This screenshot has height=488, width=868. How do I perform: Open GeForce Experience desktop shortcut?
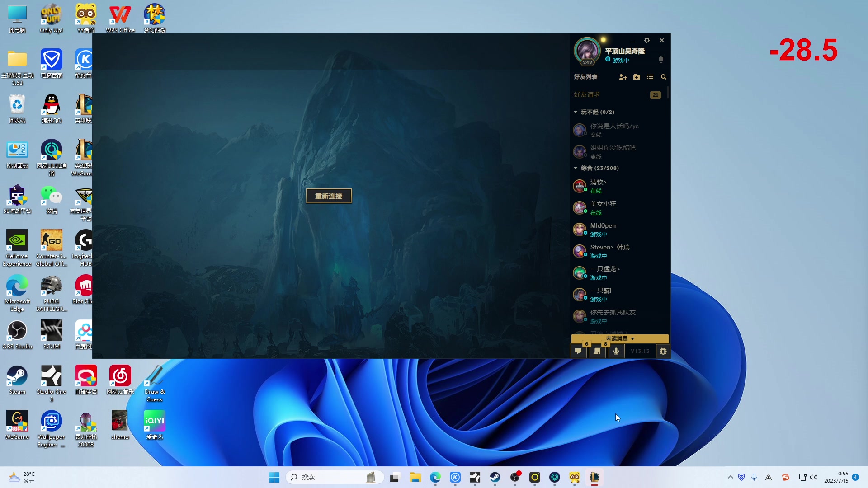[x=17, y=248]
